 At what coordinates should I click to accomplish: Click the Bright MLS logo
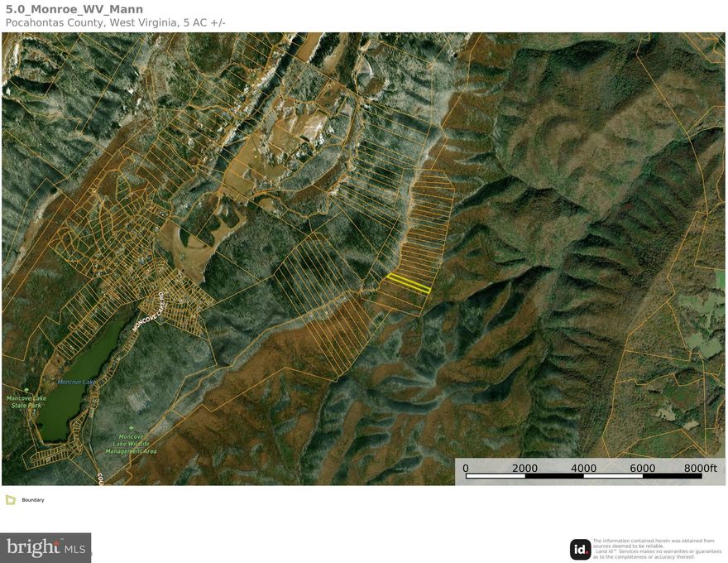tap(45, 548)
